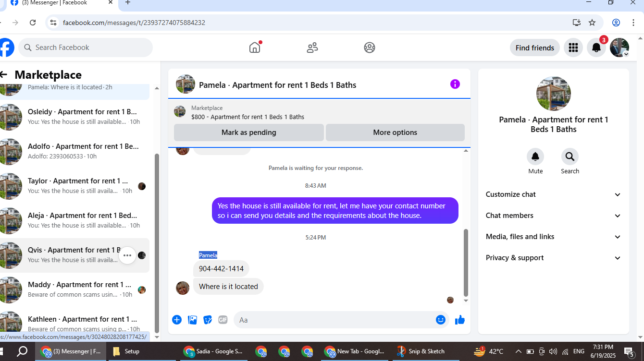Open the 42°C weather widget in taskbar

489,351
